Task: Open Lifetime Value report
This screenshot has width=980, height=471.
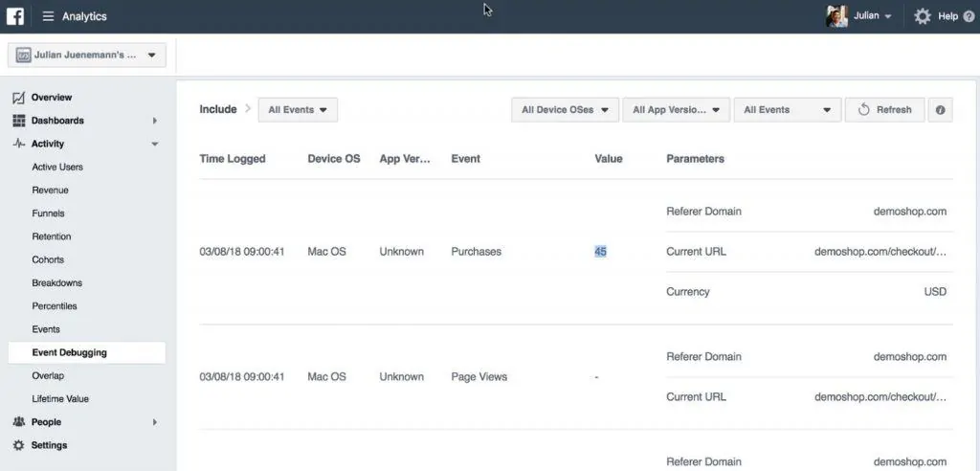Action: click(x=60, y=399)
